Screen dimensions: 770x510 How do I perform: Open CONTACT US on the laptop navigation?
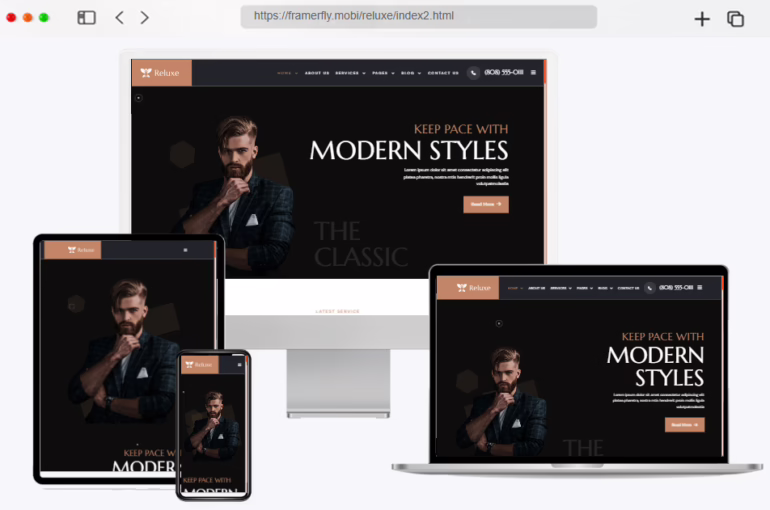click(x=628, y=288)
